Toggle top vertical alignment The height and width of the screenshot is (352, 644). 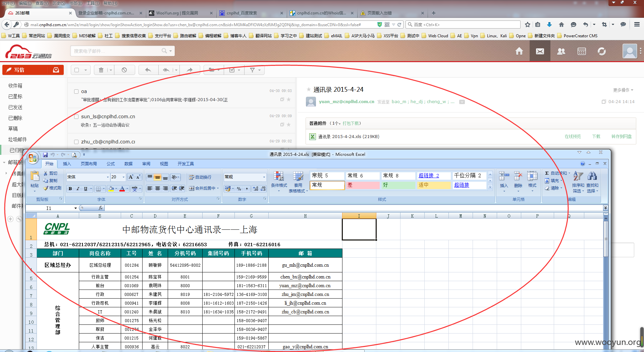point(150,177)
